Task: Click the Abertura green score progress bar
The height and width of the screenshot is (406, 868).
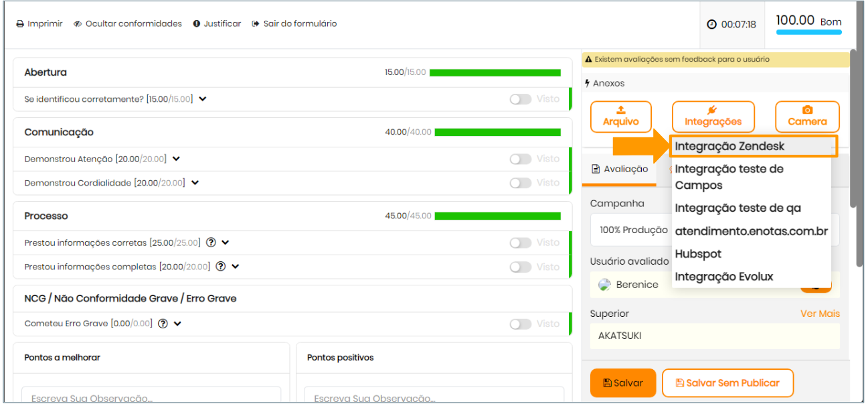Action: click(x=495, y=72)
